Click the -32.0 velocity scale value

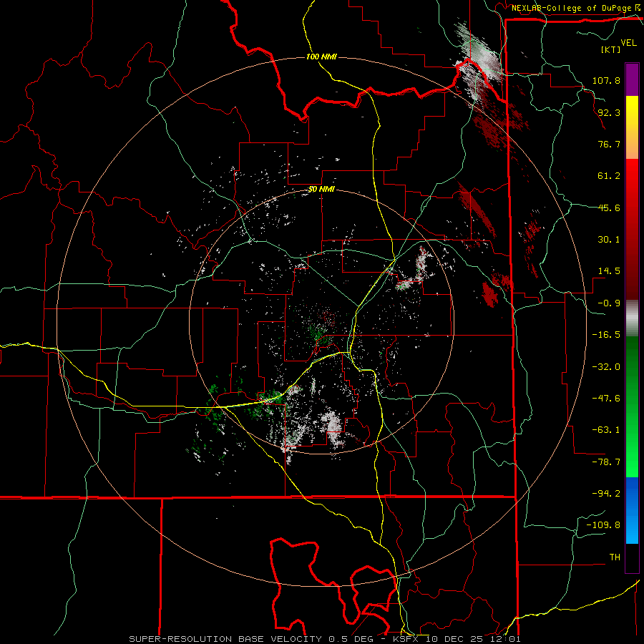[606, 367]
